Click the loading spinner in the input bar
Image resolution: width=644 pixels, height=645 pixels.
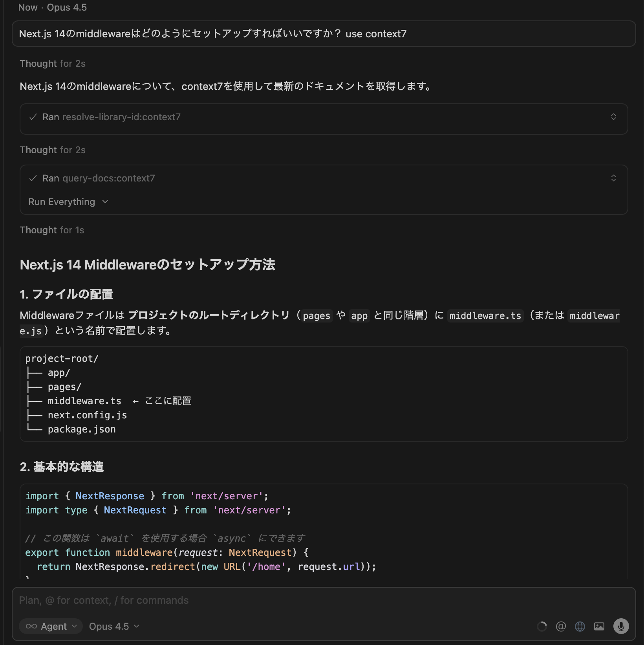[x=542, y=626]
